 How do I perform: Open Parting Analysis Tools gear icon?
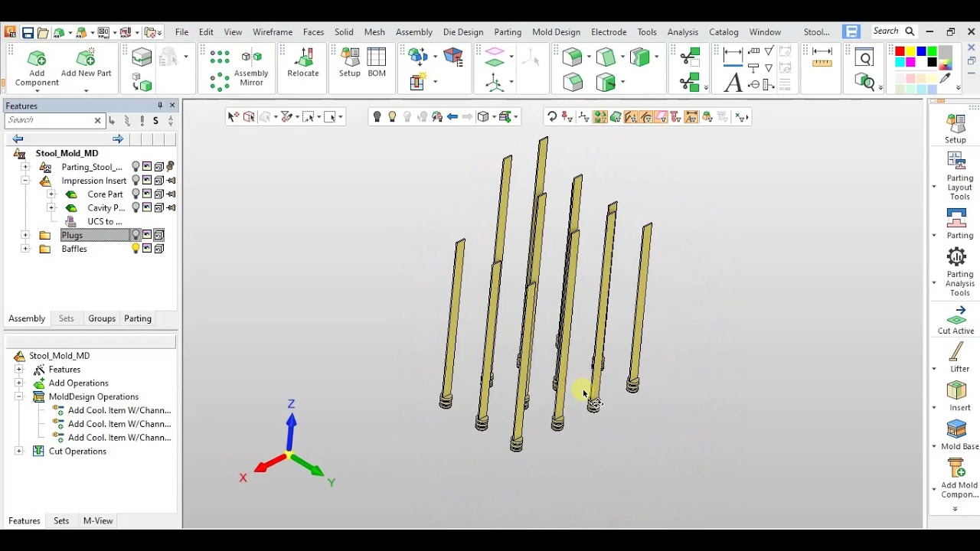(956, 256)
